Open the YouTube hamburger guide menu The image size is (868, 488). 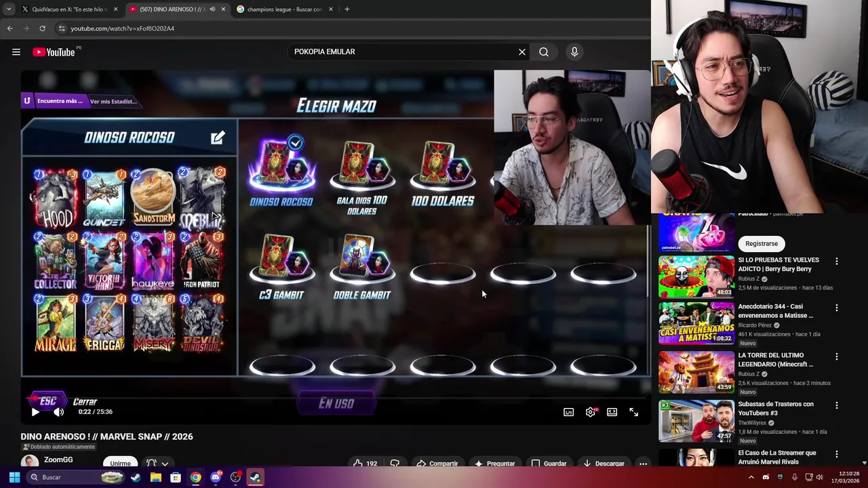tap(16, 52)
